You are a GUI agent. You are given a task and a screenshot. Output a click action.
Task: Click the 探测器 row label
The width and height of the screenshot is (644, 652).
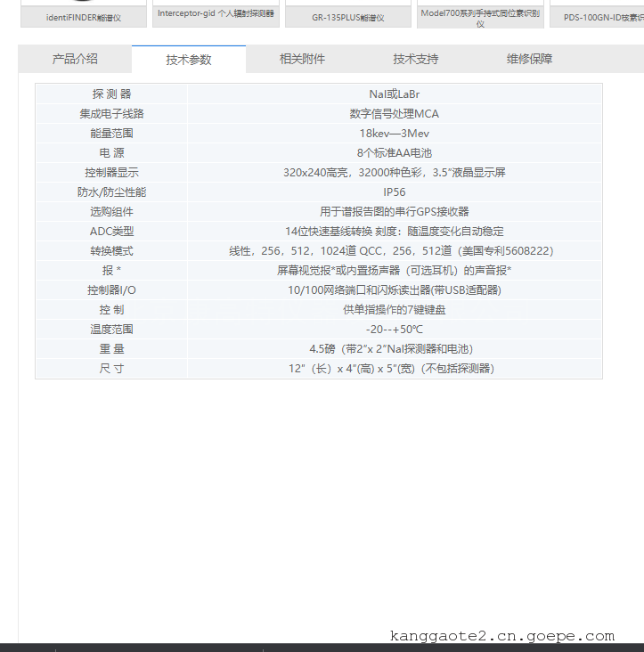pos(111,94)
